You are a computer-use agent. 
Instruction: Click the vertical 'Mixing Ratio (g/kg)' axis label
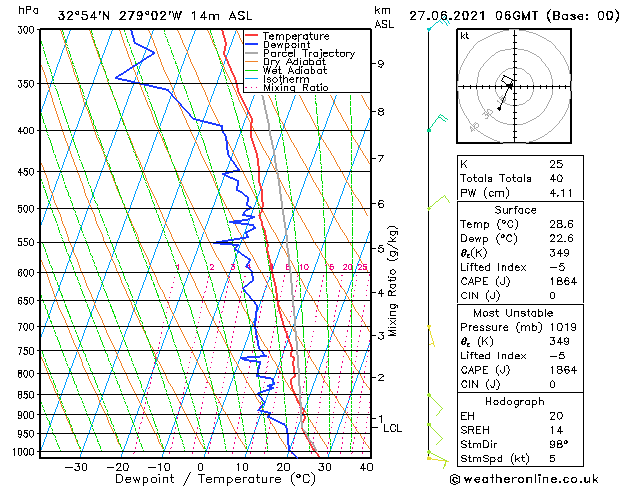click(x=392, y=281)
